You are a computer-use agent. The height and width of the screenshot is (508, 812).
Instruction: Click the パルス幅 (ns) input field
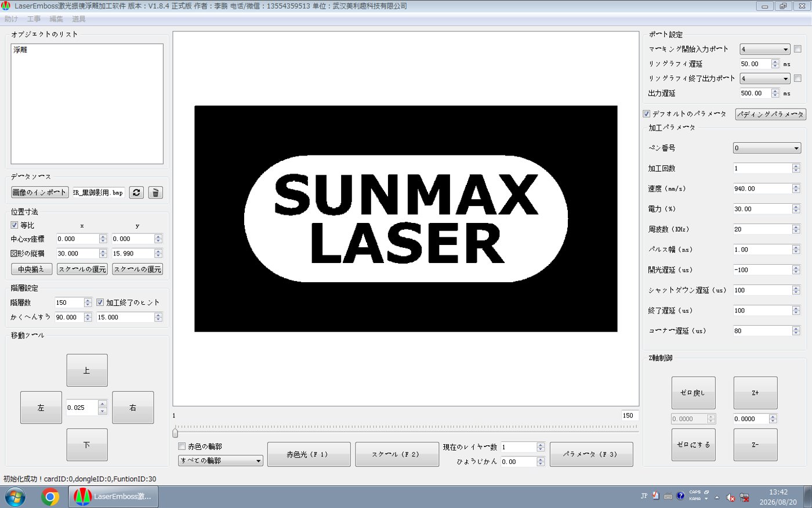click(x=762, y=250)
